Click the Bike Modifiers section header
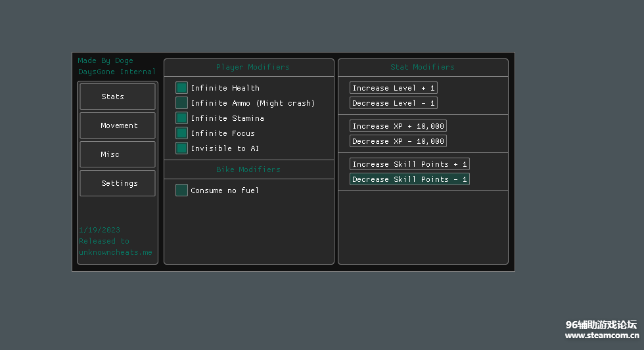 click(x=248, y=169)
